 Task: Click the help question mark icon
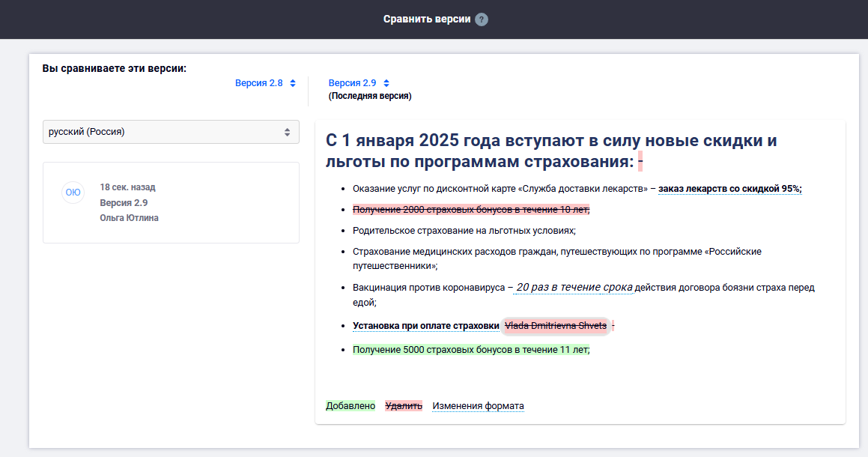[x=482, y=19]
